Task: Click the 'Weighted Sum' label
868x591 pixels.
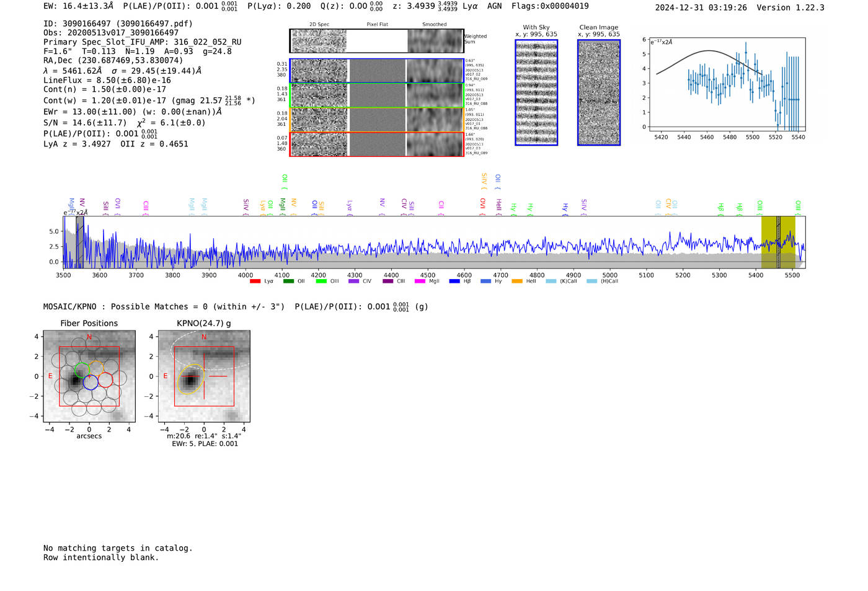Action: pos(476,39)
